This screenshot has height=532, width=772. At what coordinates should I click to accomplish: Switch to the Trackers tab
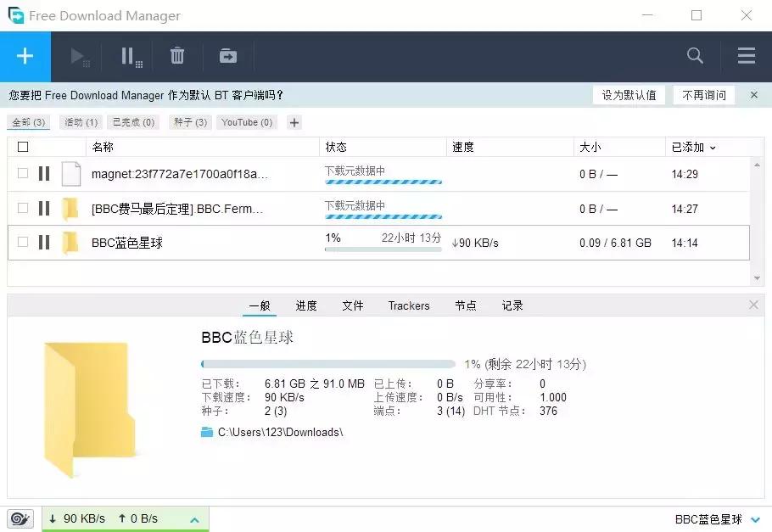[x=409, y=305]
